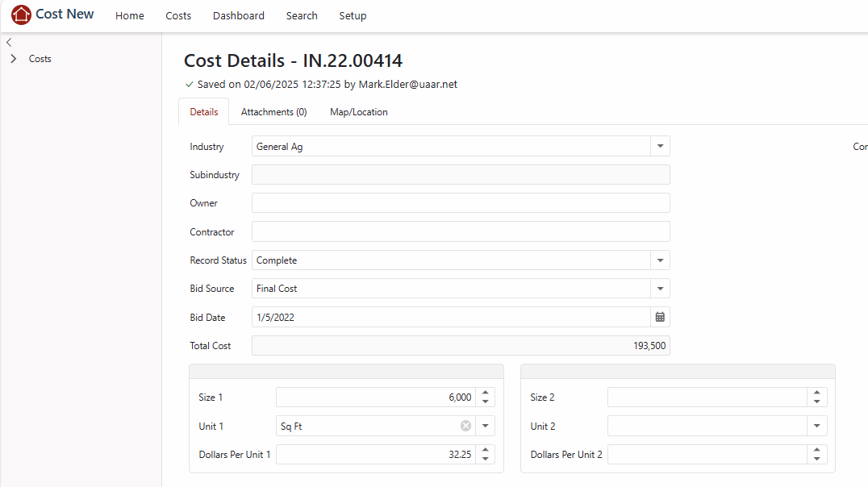Viewport: 868px width, 487px height.
Task: Open the Setup menu
Action: click(x=353, y=16)
